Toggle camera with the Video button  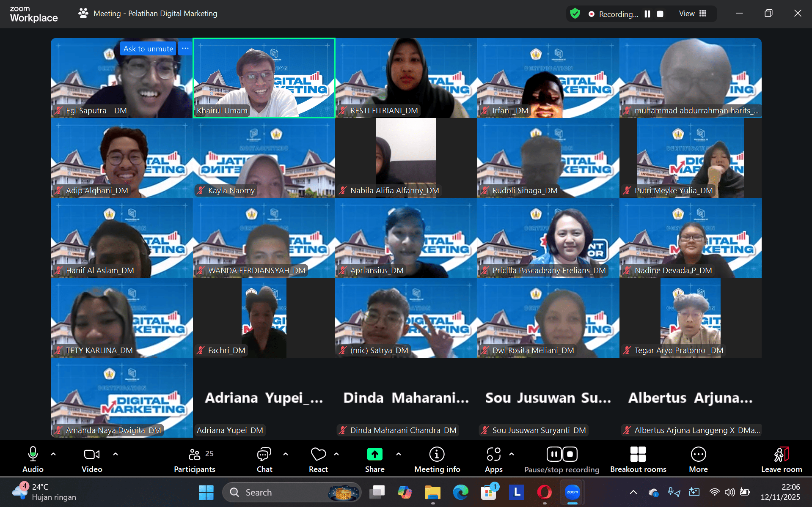92,460
